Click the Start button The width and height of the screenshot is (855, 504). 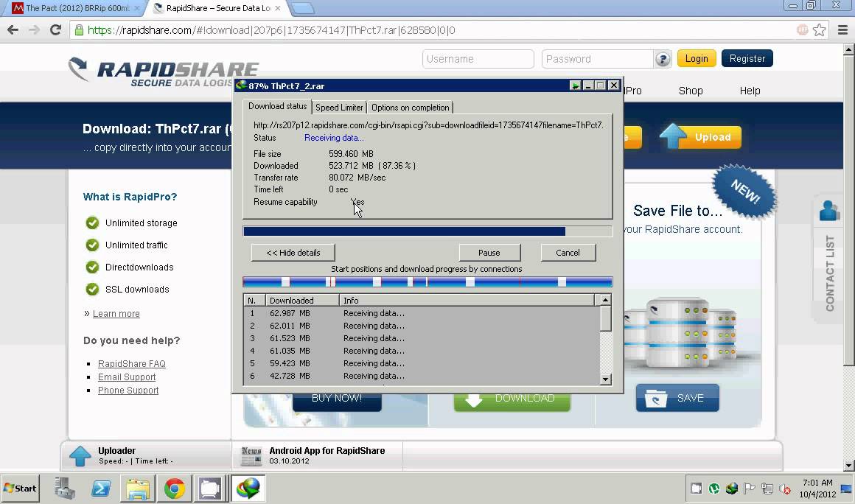20,489
